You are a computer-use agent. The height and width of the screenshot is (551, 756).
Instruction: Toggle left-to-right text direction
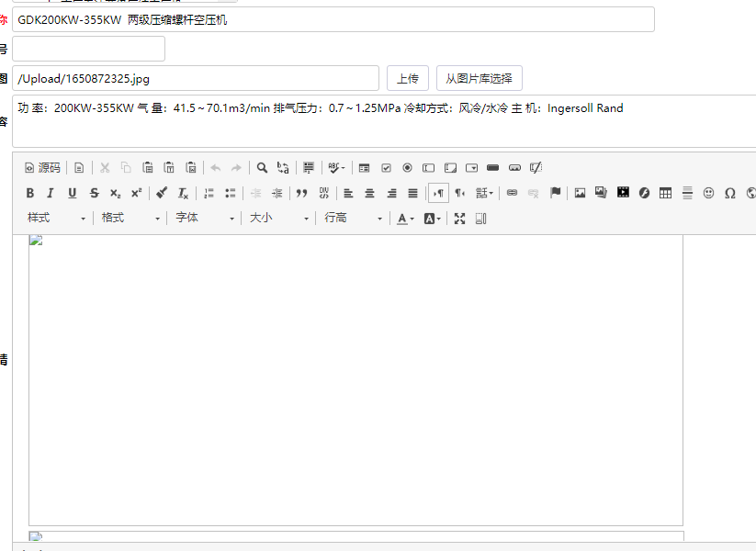tap(438, 193)
